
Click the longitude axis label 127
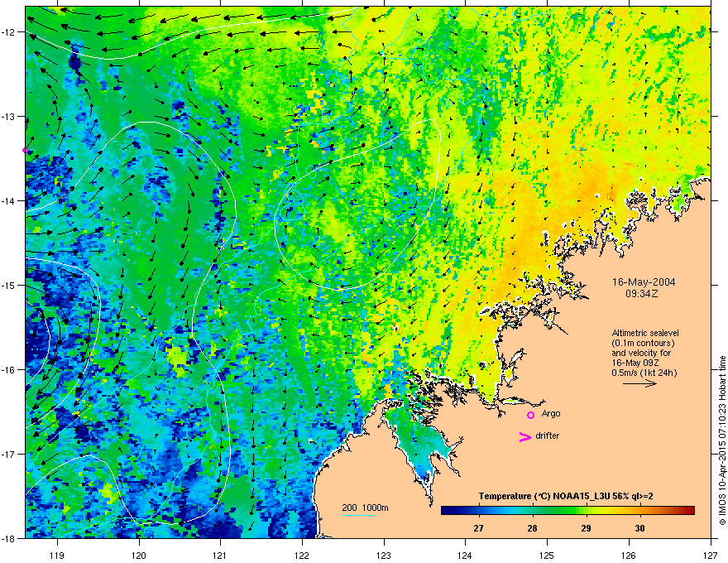[711, 555]
